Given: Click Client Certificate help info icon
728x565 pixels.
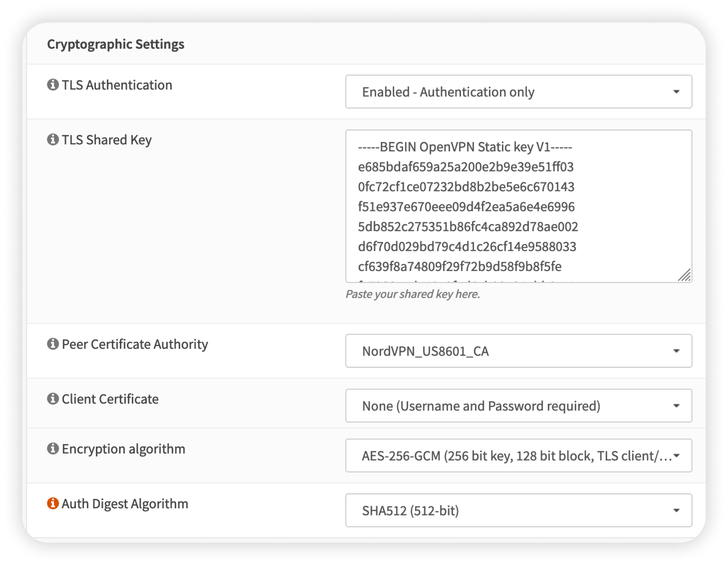Looking at the screenshot, I should pyautogui.click(x=53, y=399).
